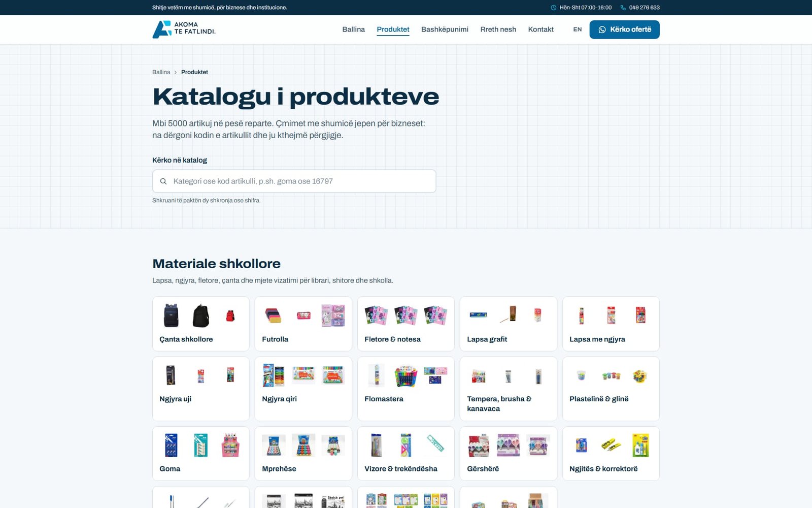Click the first scissors thumbnail in Gërshërë
812x508 pixels.
click(479, 446)
